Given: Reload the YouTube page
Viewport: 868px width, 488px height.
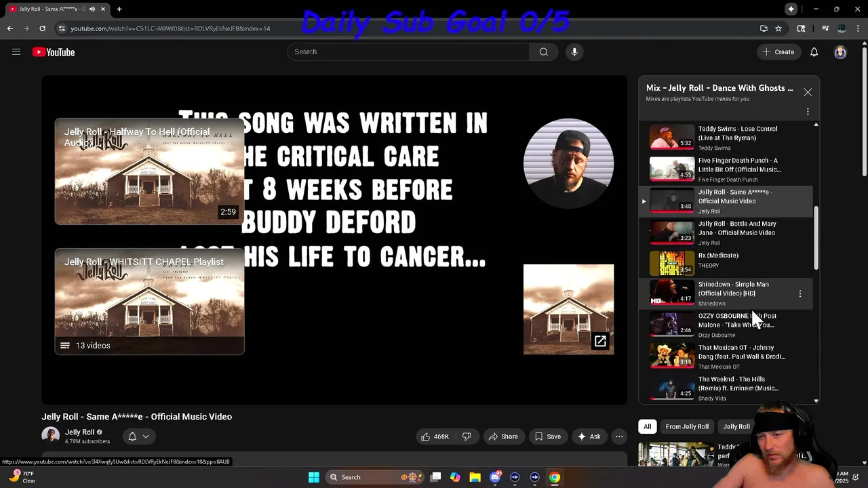Looking at the screenshot, I should coord(43,28).
